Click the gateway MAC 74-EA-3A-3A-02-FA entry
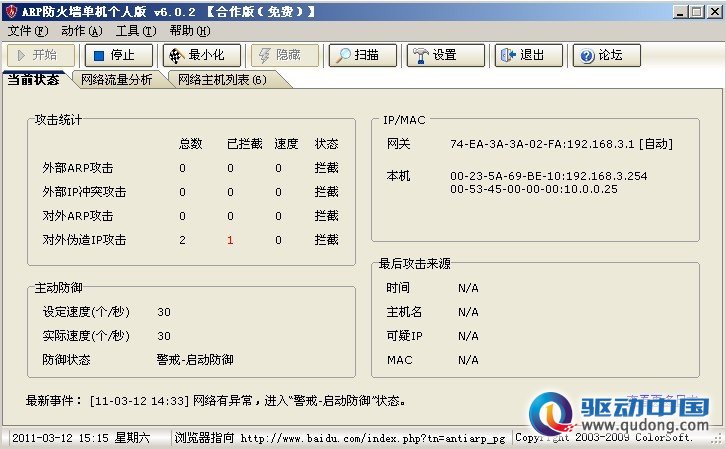The height and width of the screenshot is (449, 726). pos(561,144)
